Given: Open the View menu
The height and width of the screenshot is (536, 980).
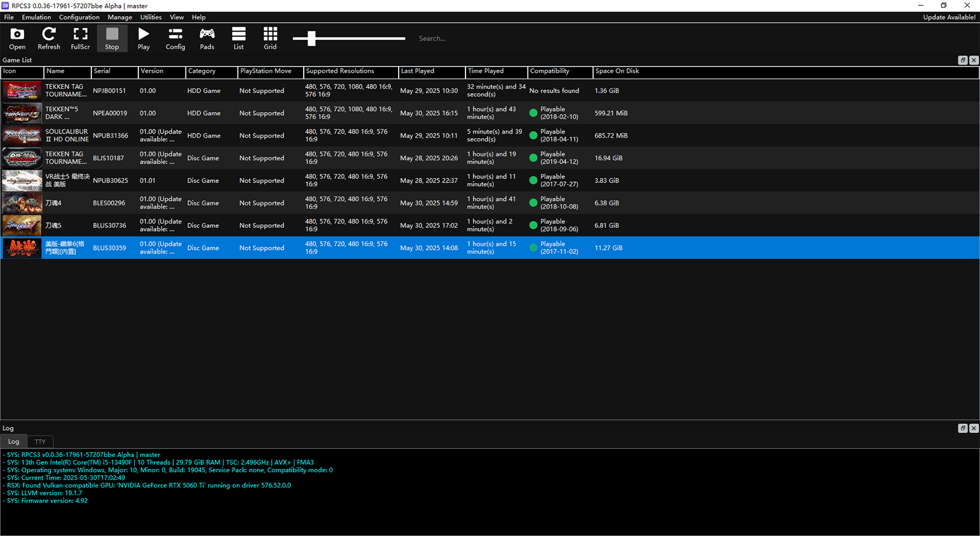Looking at the screenshot, I should [x=177, y=17].
